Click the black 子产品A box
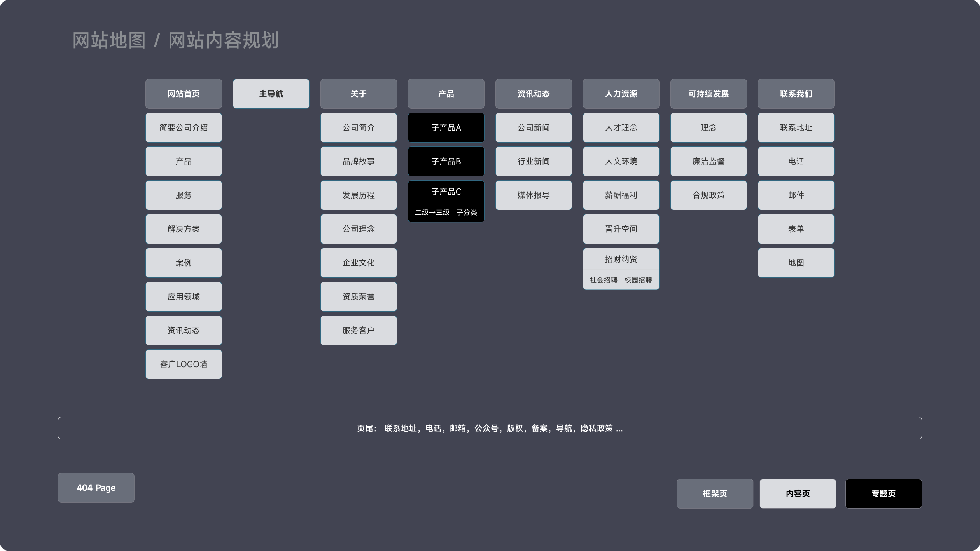This screenshot has height=551, width=980. click(x=446, y=127)
